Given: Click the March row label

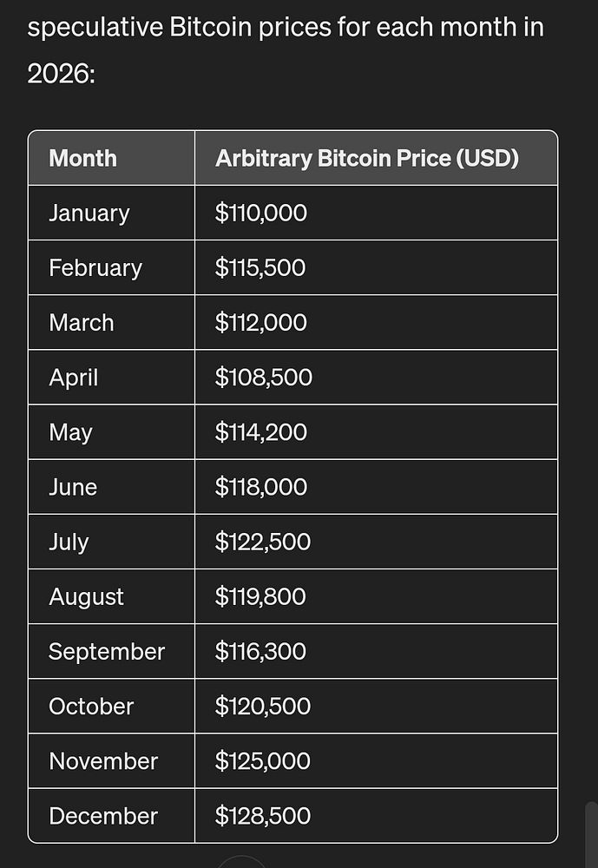Looking at the screenshot, I should click(82, 323).
